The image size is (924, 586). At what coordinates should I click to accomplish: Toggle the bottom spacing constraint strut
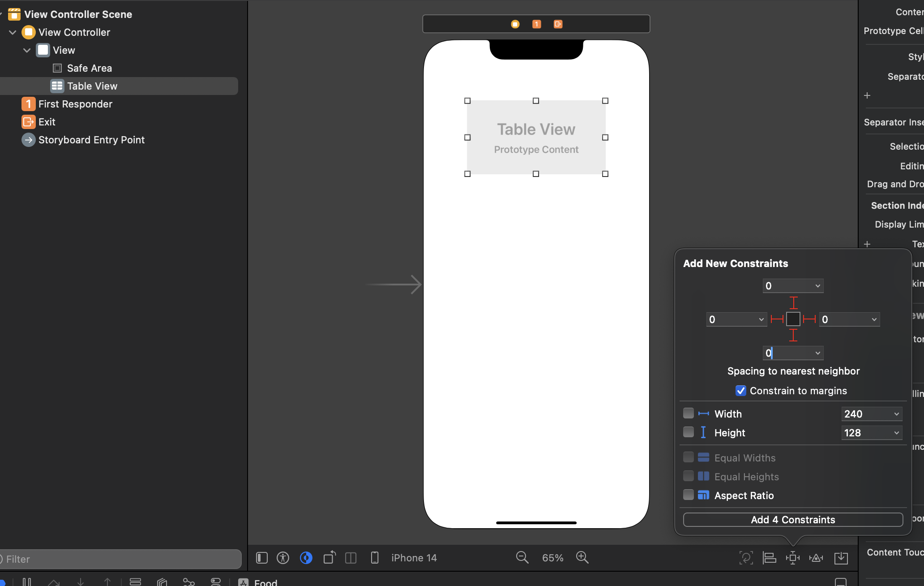793,335
